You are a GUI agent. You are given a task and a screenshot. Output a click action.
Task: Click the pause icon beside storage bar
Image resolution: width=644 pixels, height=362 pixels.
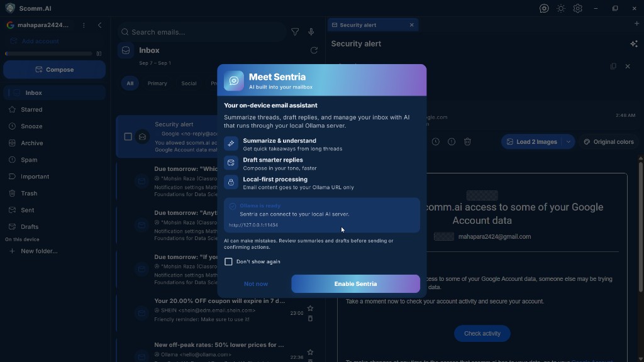[x=99, y=53]
